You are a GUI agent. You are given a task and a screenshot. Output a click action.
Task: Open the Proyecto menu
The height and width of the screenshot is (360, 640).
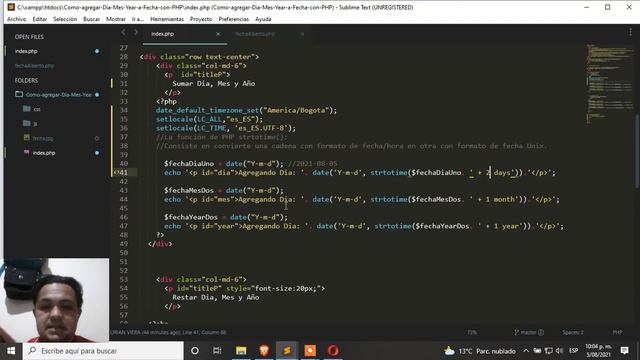201,19
